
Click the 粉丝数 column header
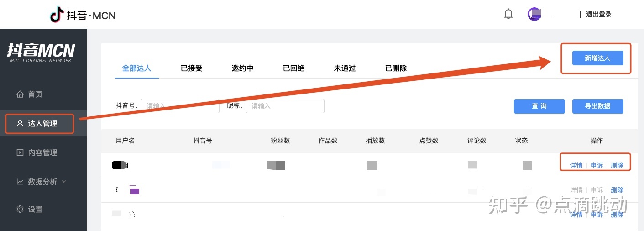click(x=280, y=141)
